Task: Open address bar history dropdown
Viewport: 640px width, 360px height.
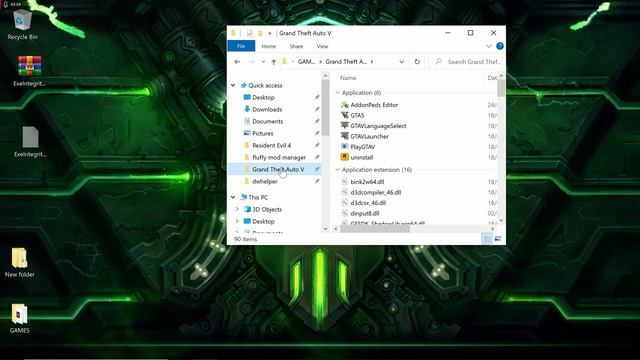Action: coord(402,62)
